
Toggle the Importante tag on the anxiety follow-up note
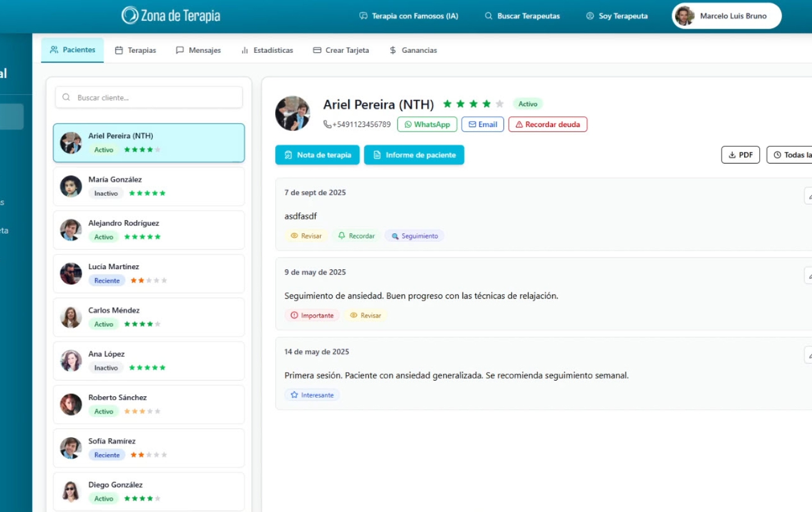point(312,315)
